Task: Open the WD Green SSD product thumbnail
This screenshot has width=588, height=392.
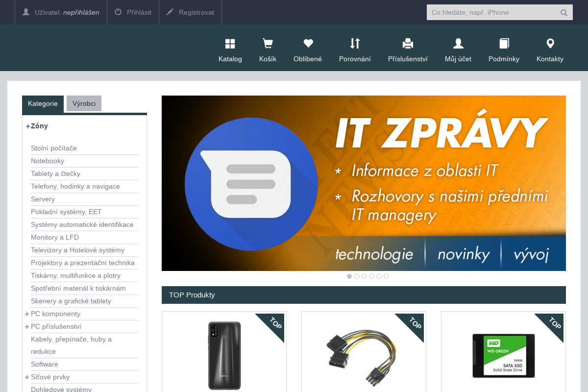Action: pyautogui.click(x=503, y=356)
